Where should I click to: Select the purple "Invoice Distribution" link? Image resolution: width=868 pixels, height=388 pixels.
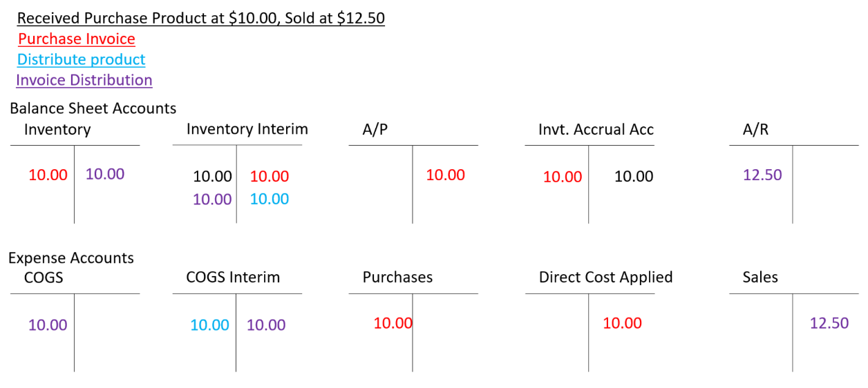click(x=84, y=80)
